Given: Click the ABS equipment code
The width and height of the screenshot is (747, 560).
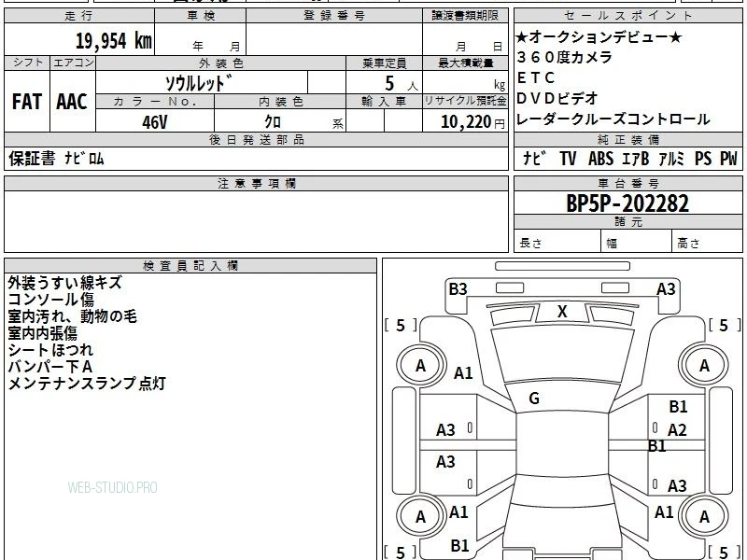Looking at the screenshot, I should pos(600,158).
